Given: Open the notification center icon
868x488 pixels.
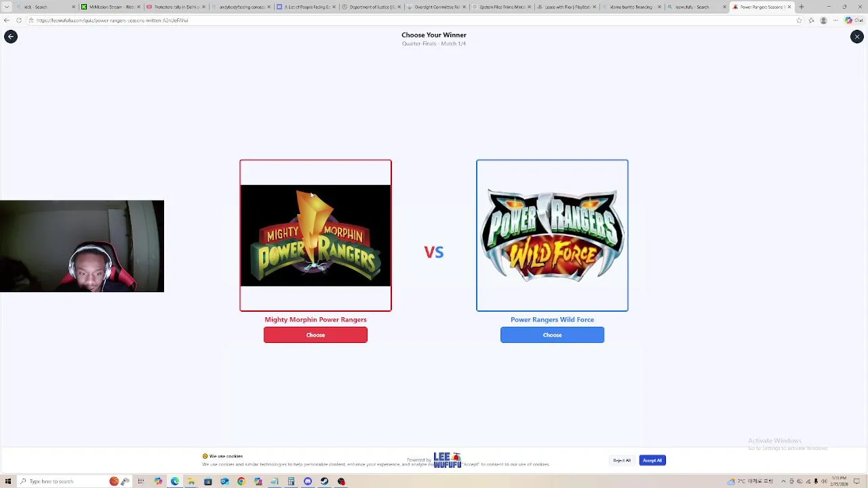Looking at the screenshot, I should point(856,481).
